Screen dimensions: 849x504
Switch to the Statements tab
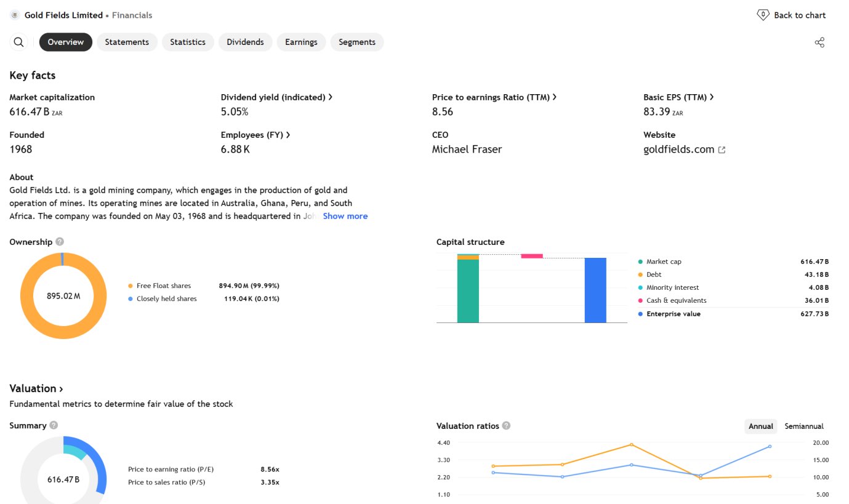point(127,42)
